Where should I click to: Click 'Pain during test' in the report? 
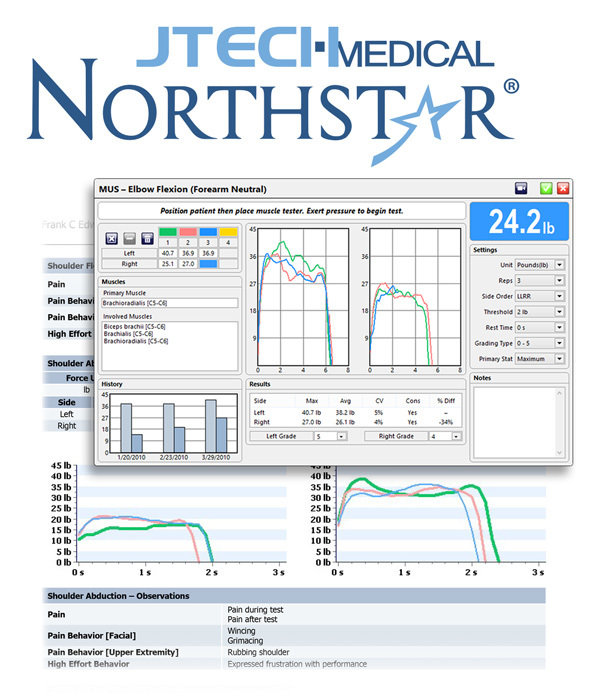click(x=255, y=609)
